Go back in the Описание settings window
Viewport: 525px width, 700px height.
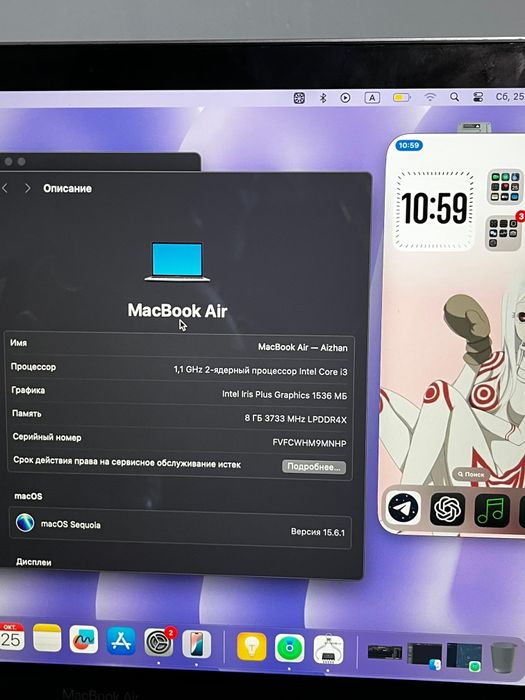click(x=4, y=188)
